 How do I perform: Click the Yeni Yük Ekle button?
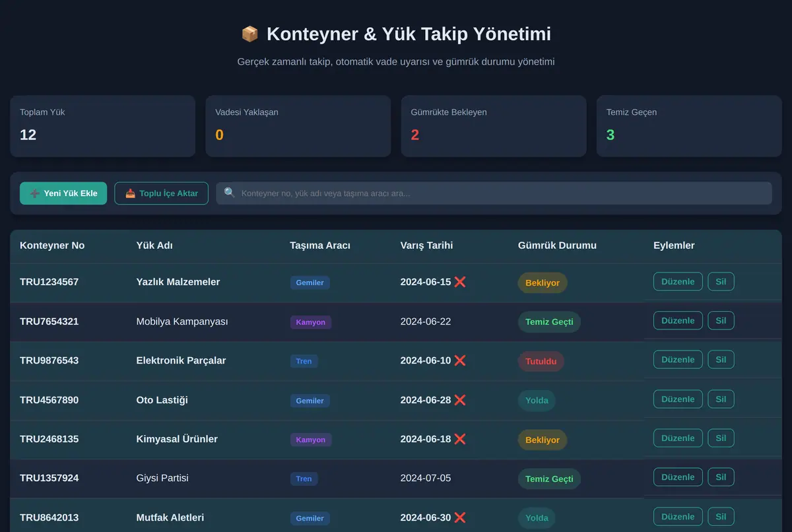63,193
